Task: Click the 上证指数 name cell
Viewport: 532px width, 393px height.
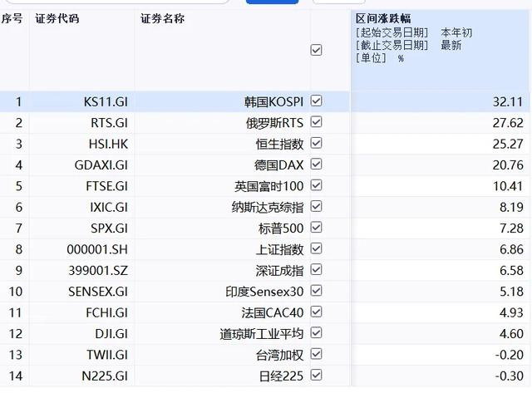Action: [222, 249]
